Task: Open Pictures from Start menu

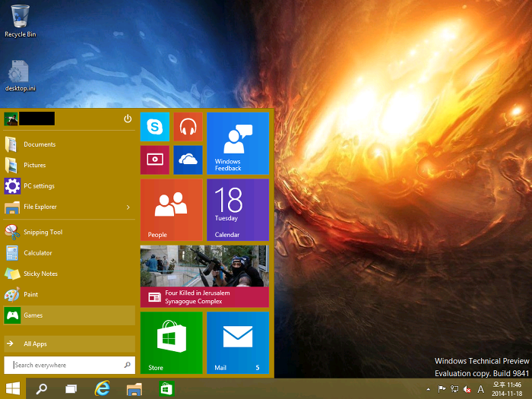Action: click(x=69, y=165)
